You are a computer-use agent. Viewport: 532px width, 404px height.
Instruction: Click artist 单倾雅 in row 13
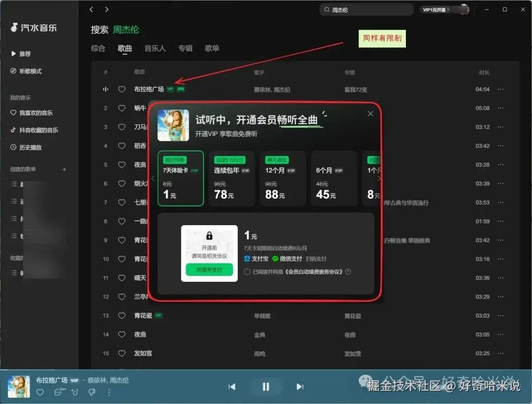pyautogui.click(x=262, y=316)
